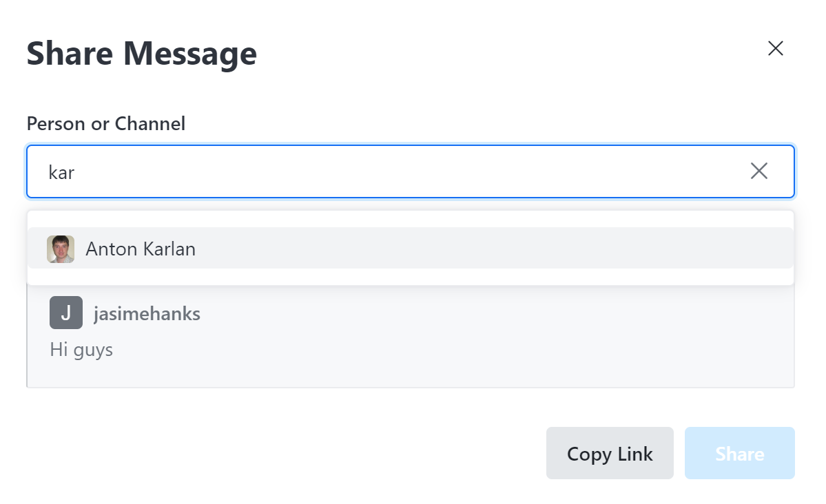Select Anton Karlan from the suggestions
The height and width of the screenshot is (504, 826).
pos(276,249)
